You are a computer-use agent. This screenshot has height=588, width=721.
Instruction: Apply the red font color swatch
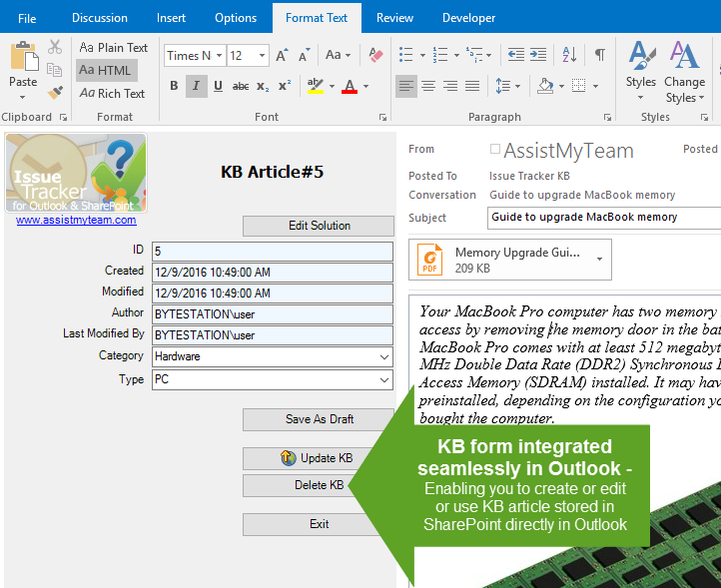tap(349, 87)
